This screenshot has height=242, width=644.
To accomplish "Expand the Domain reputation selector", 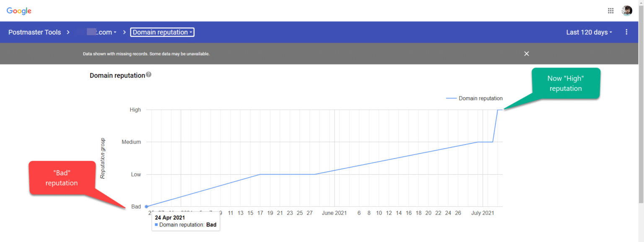I will 162,32.
